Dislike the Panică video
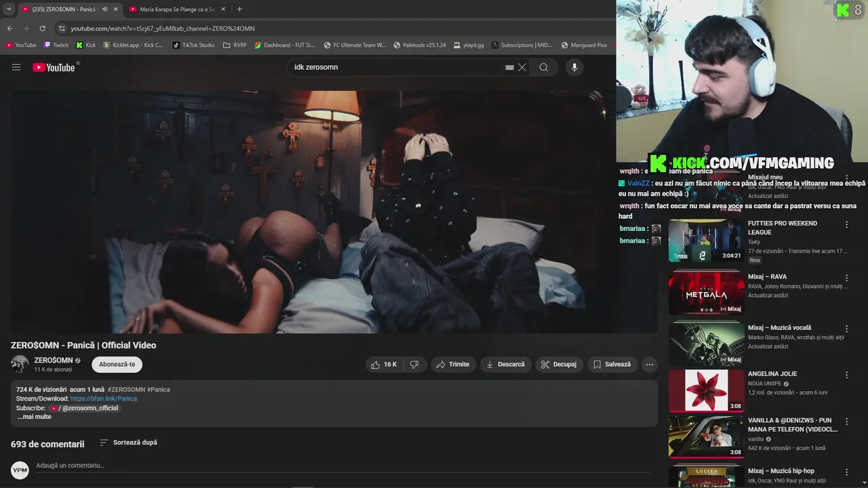The image size is (868, 488). (x=414, y=365)
